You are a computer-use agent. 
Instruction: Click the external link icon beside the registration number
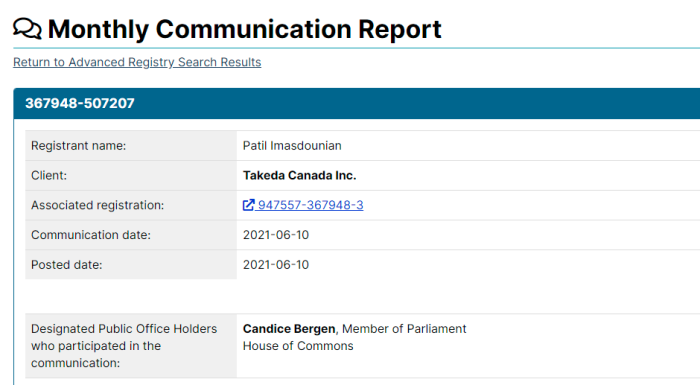point(248,205)
